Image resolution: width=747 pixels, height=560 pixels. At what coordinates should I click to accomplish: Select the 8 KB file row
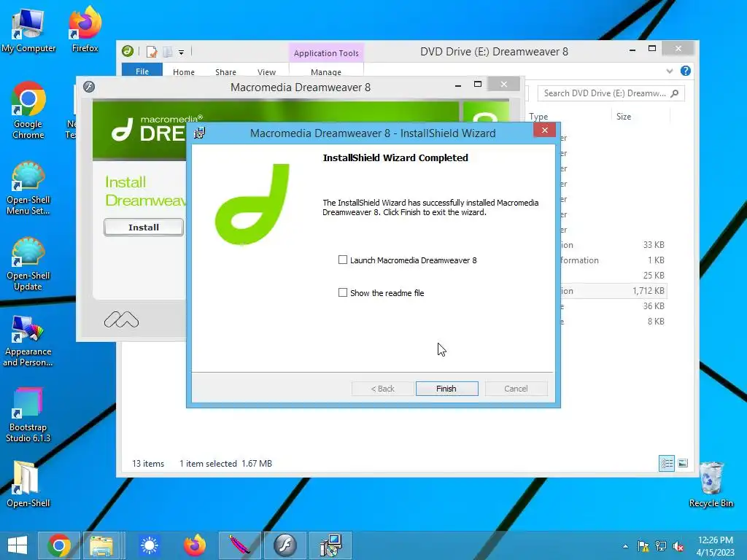(x=613, y=321)
